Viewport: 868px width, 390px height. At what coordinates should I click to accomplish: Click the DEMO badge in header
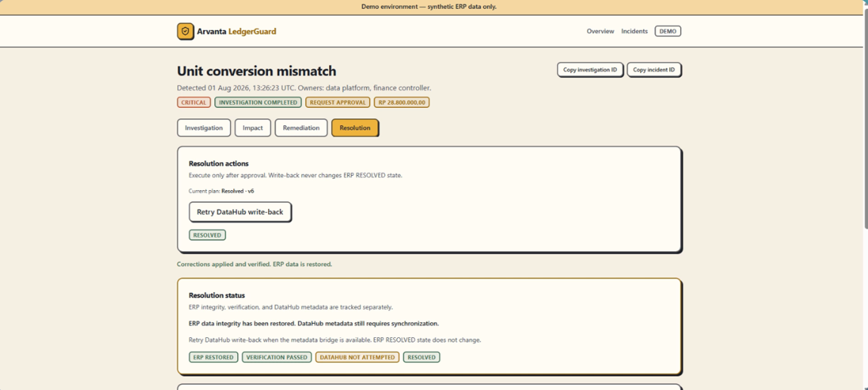pyautogui.click(x=668, y=32)
